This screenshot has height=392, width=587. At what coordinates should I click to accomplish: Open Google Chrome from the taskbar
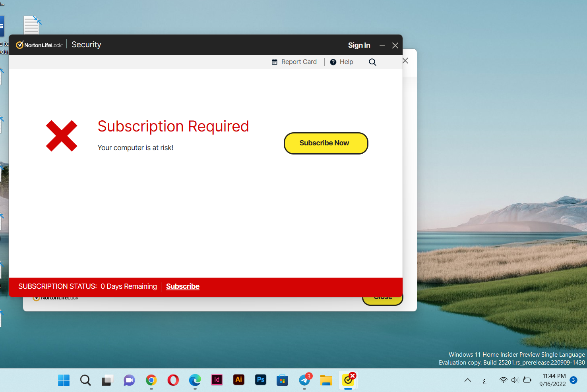(151, 380)
